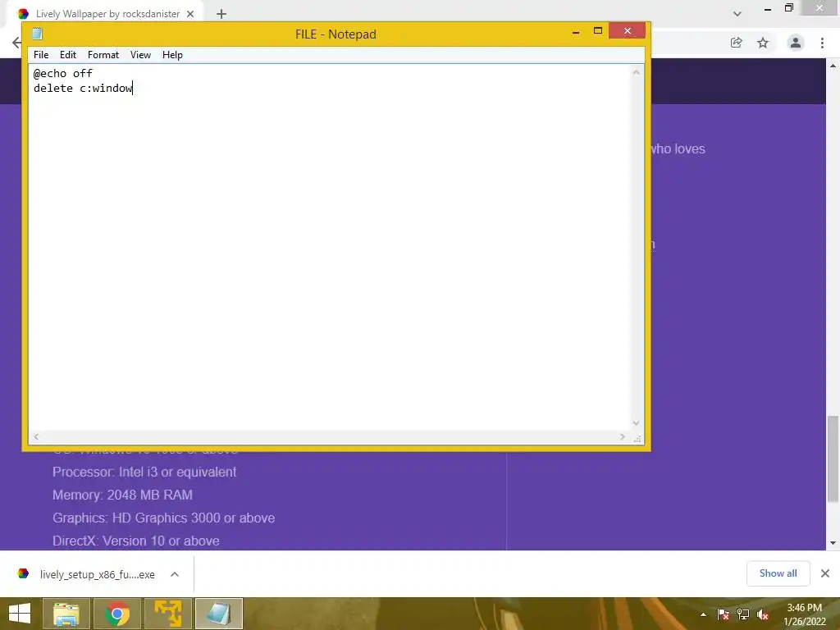The height and width of the screenshot is (630, 840).
Task: Close the FILE - Notepad window
Action: pyautogui.click(x=627, y=31)
